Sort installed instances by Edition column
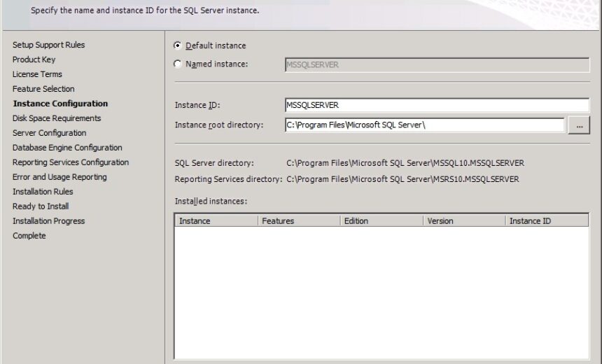Image resolution: width=602 pixels, height=364 pixels. point(381,220)
